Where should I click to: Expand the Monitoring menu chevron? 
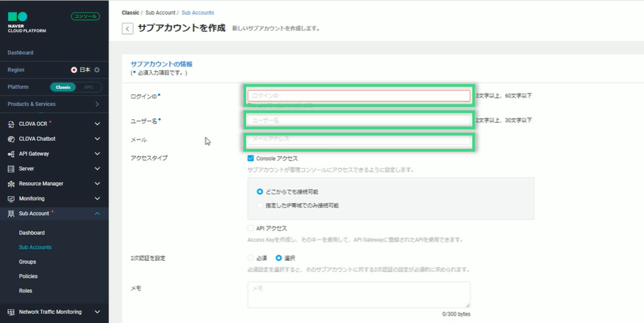coord(97,199)
